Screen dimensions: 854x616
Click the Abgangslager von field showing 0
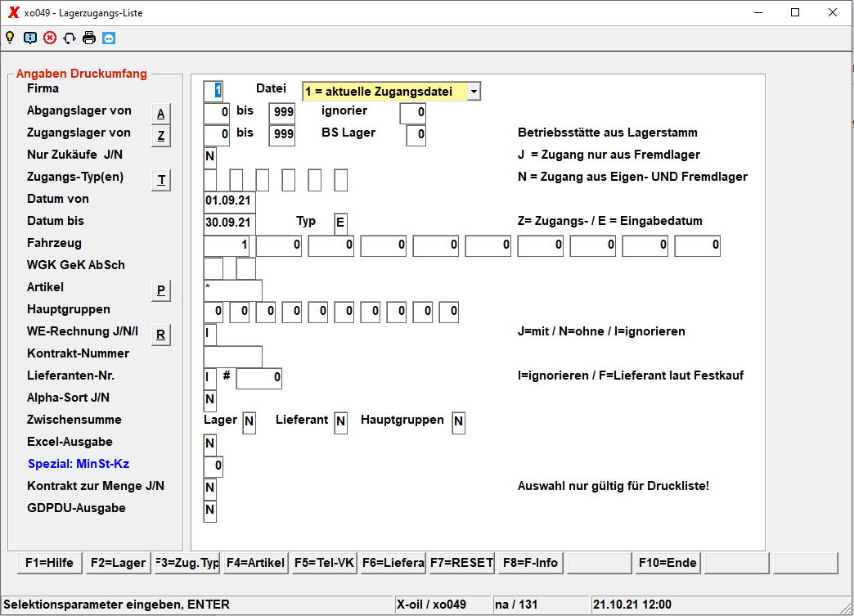tap(217, 113)
